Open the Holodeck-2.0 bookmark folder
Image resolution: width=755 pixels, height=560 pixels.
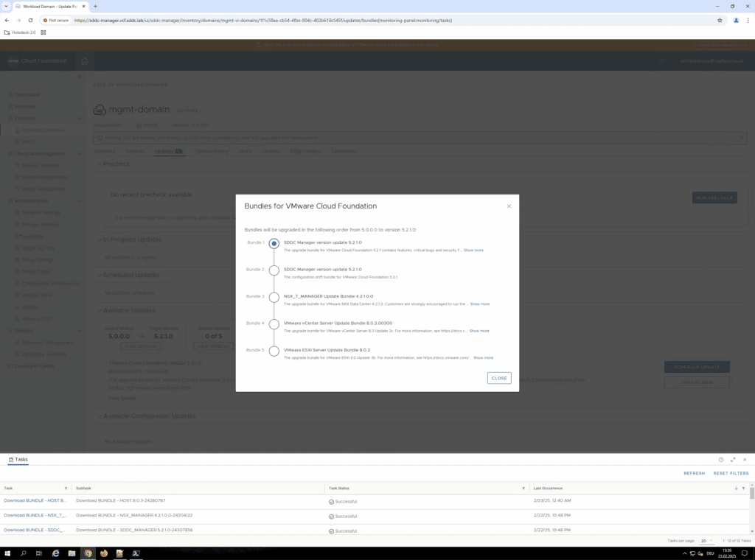point(24,32)
